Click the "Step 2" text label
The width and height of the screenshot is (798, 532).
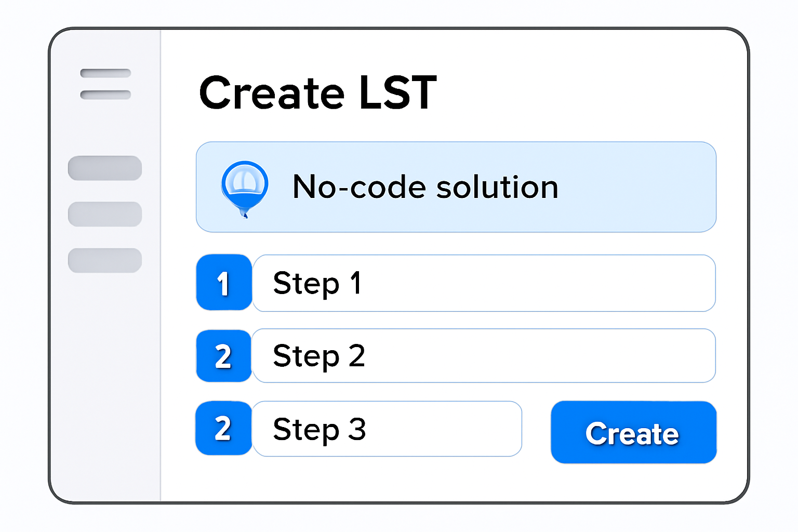pyautogui.click(x=319, y=356)
